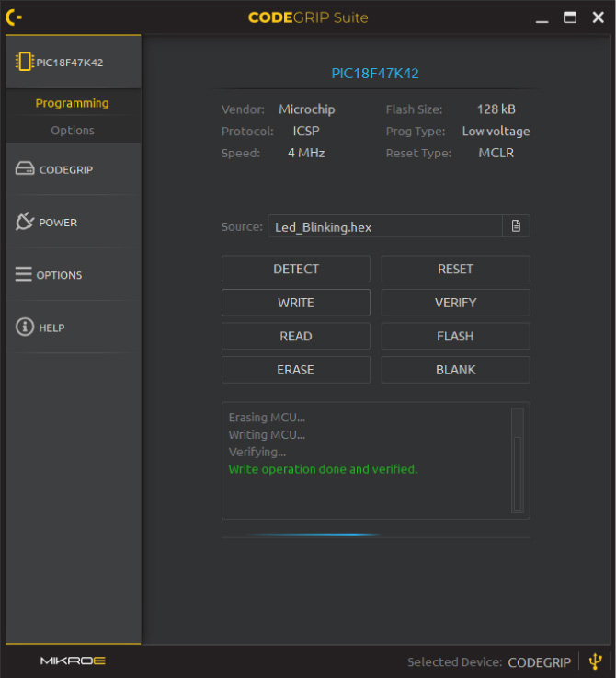Start VERIFY of the MCU

tap(455, 303)
